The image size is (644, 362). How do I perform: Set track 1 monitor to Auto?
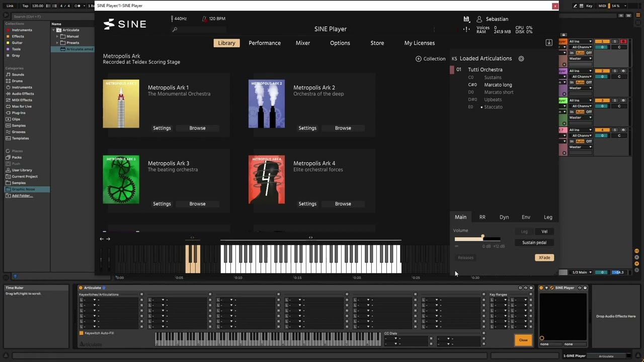tap(580, 53)
